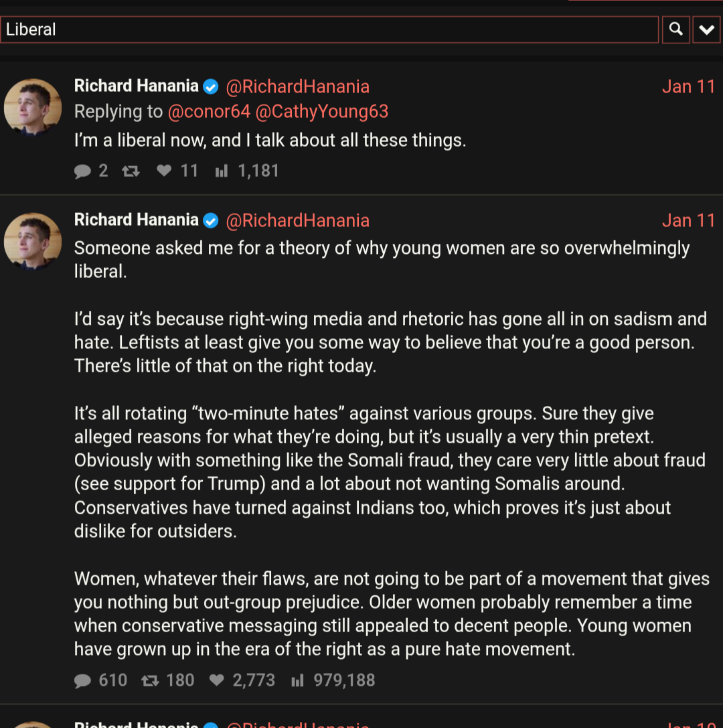Focus the search field containing "Liberal"
This screenshot has width=723, height=728.
click(x=329, y=29)
